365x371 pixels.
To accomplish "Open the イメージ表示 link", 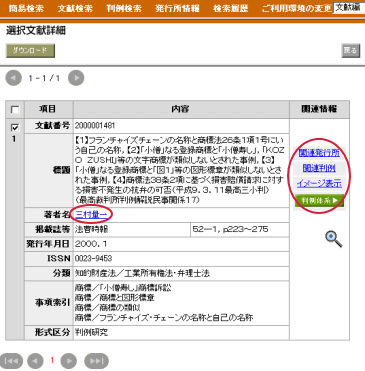I will click(x=319, y=183).
